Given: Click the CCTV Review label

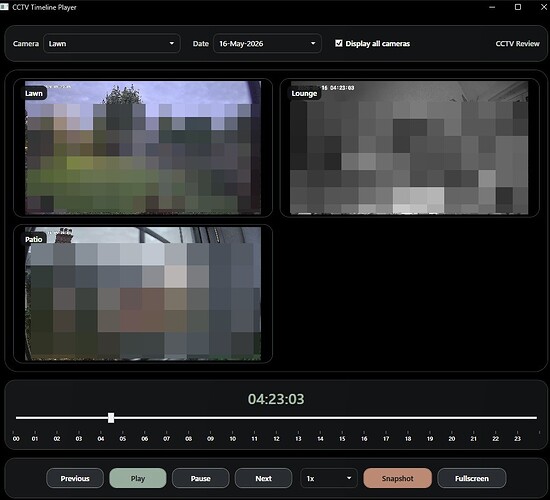Looking at the screenshot, I should tap(517, 44).
